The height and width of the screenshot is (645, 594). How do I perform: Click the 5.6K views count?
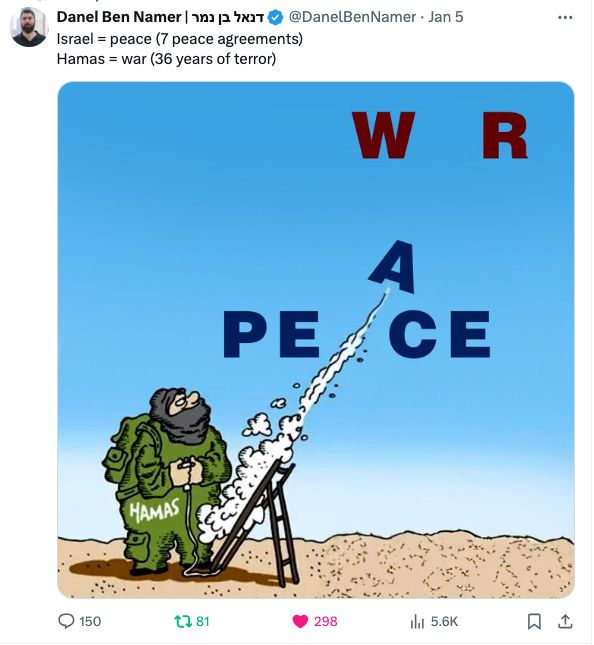pyautogui.click(x=444, y=621)
